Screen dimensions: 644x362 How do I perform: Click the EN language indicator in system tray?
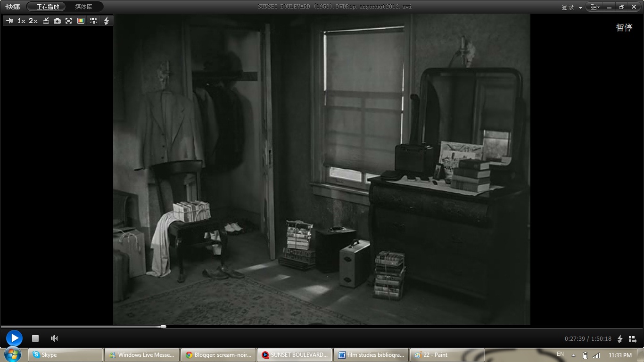(560, 354)
